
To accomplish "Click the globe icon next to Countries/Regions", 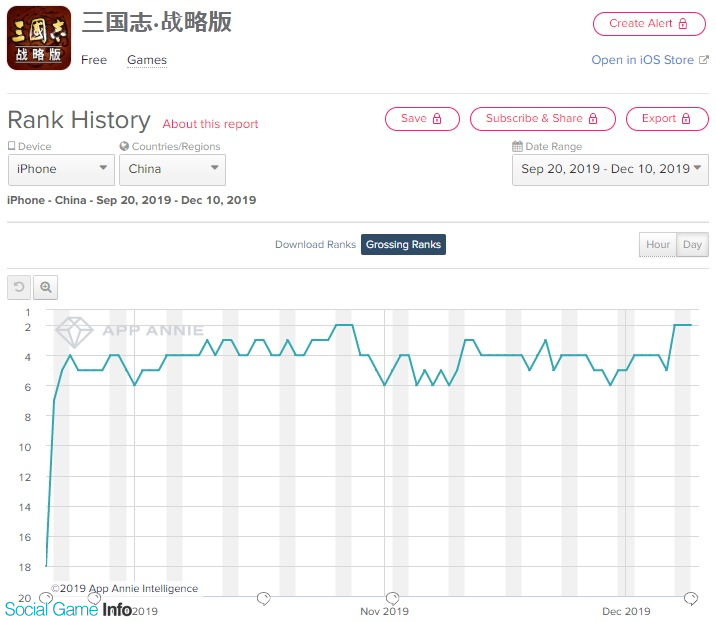I will (x=124, y=146).
